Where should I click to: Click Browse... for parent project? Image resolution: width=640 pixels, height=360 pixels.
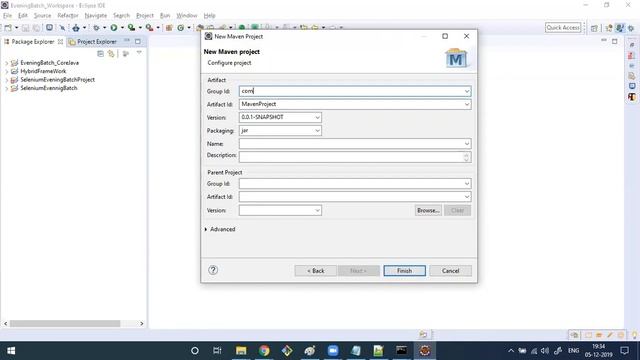[428, 210]
